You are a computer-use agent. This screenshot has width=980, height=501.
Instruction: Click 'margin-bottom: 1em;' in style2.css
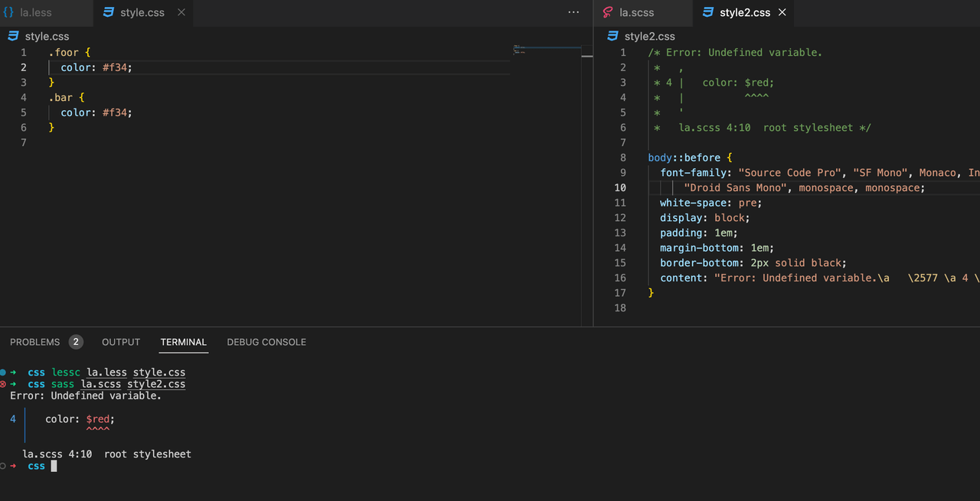(x=717, y=248)
